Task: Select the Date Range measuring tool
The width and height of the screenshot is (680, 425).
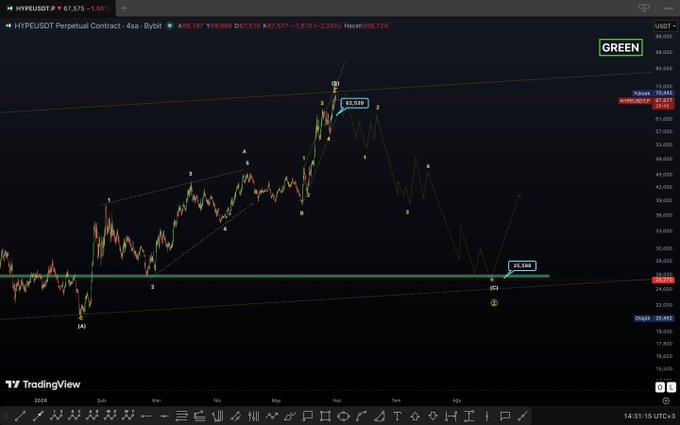Action: click(x=451, y=416)
